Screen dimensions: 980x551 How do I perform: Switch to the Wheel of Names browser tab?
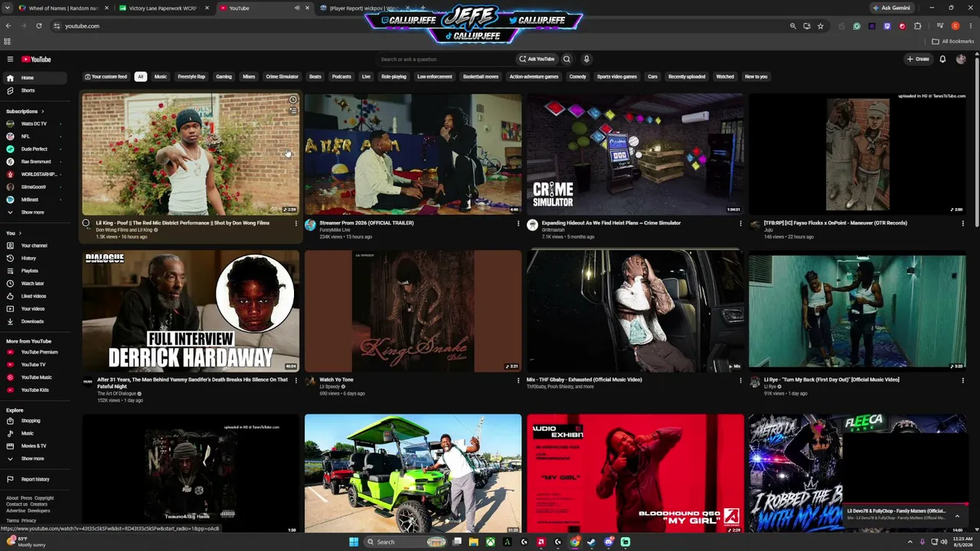64,8
